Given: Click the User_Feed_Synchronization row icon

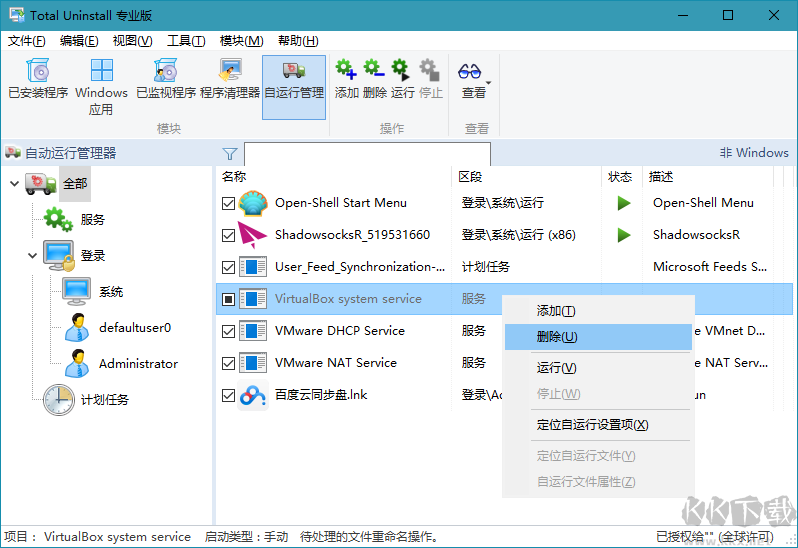Looking at the screenshot, I should [x=253, y=267].
